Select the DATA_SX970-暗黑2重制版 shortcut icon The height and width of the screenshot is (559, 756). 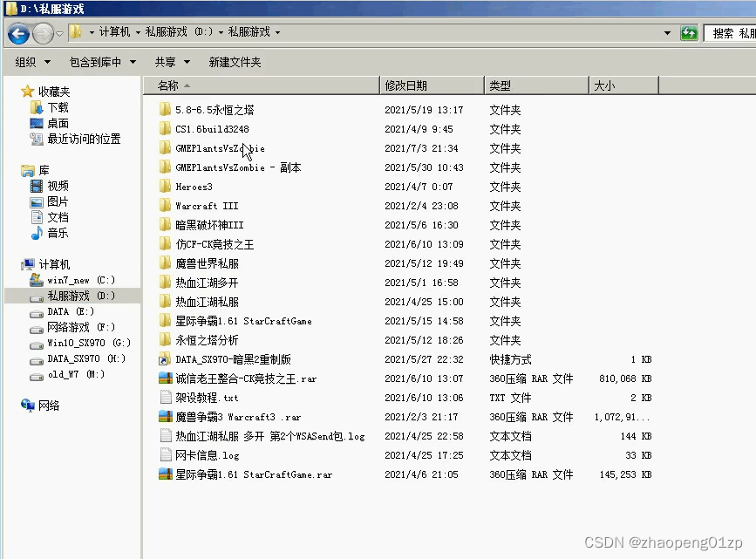tap(165, 359)
